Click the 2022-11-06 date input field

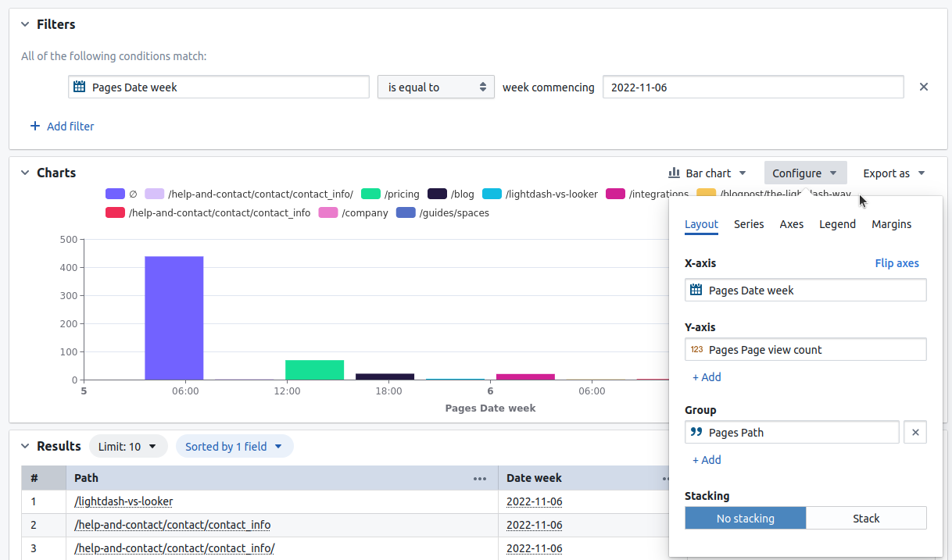point(753,87)
